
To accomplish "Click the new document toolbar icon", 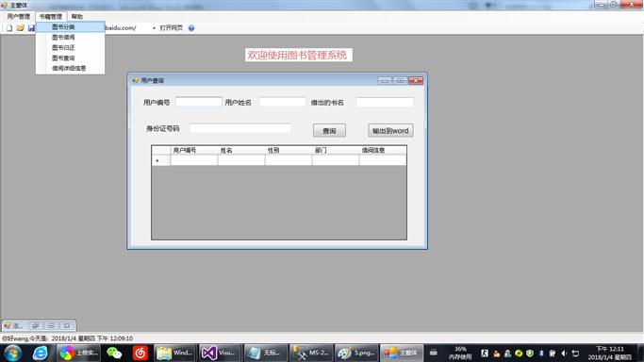I will pos(9,28).
